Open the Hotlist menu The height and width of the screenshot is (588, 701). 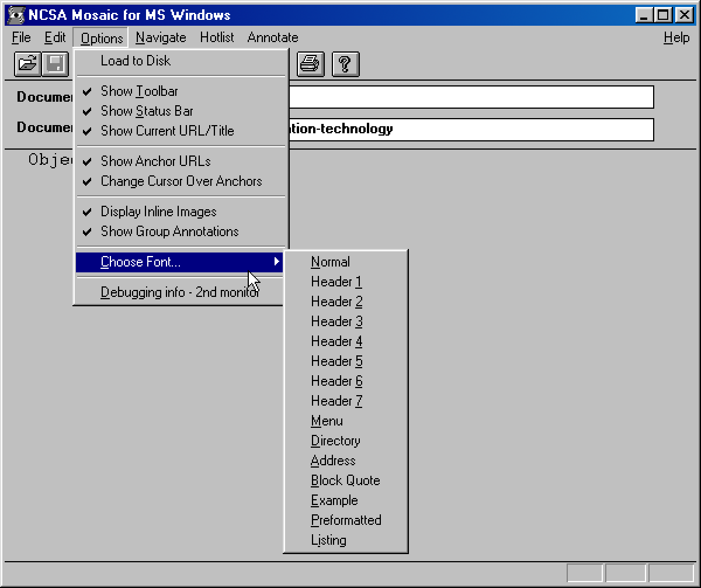click(x=217, y=37)
